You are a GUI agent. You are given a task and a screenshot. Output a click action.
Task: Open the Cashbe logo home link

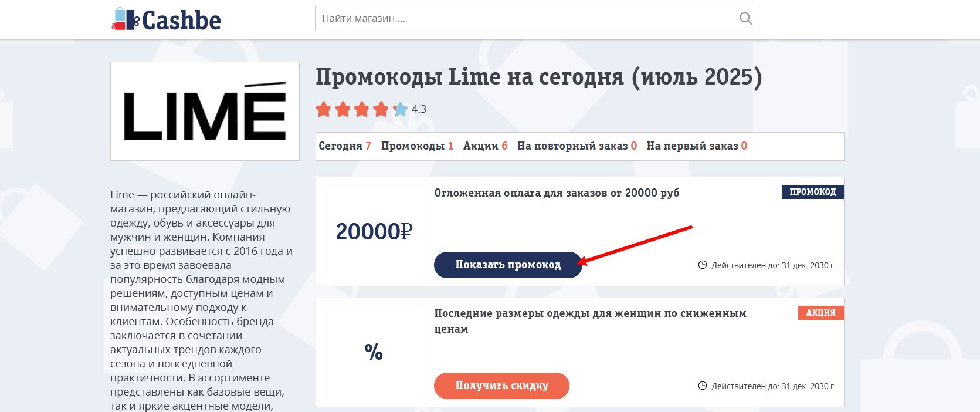click(x=167, y=19)
